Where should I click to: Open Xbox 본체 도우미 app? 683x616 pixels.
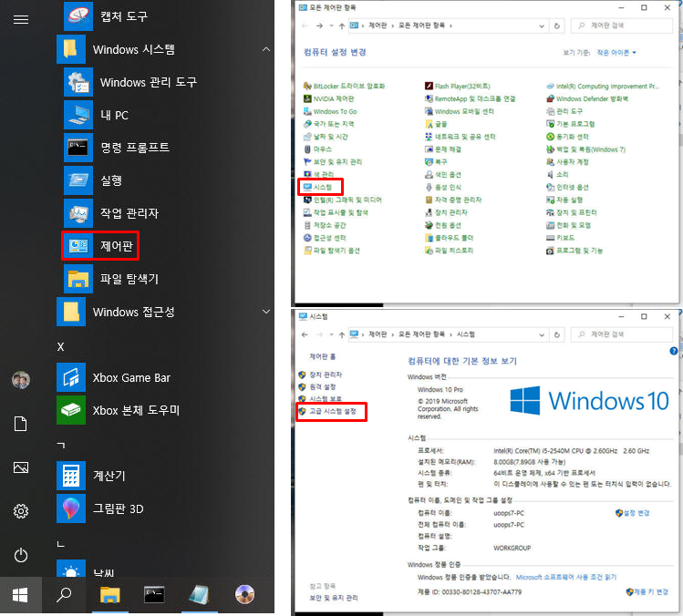tap(118, 410)
